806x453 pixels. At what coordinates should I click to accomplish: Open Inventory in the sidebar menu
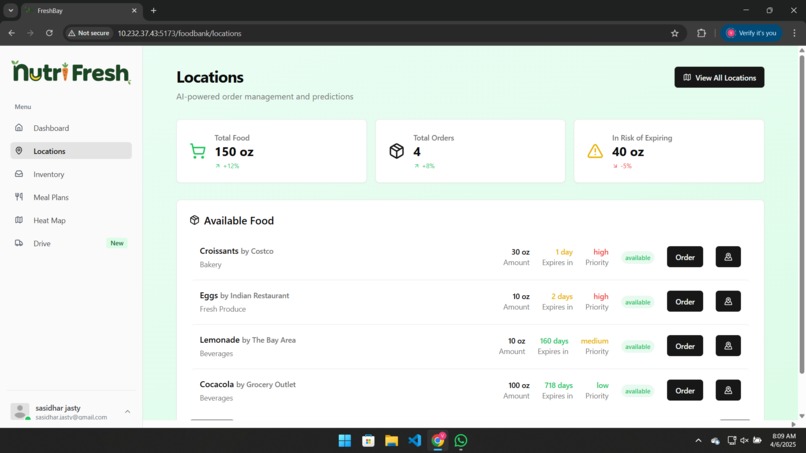[x=71, y=174]
